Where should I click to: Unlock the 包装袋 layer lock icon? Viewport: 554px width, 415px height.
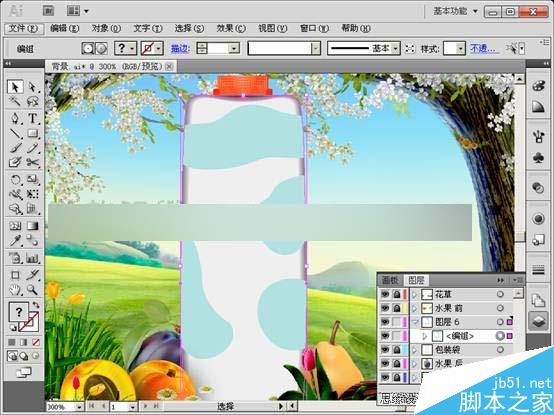397,349
